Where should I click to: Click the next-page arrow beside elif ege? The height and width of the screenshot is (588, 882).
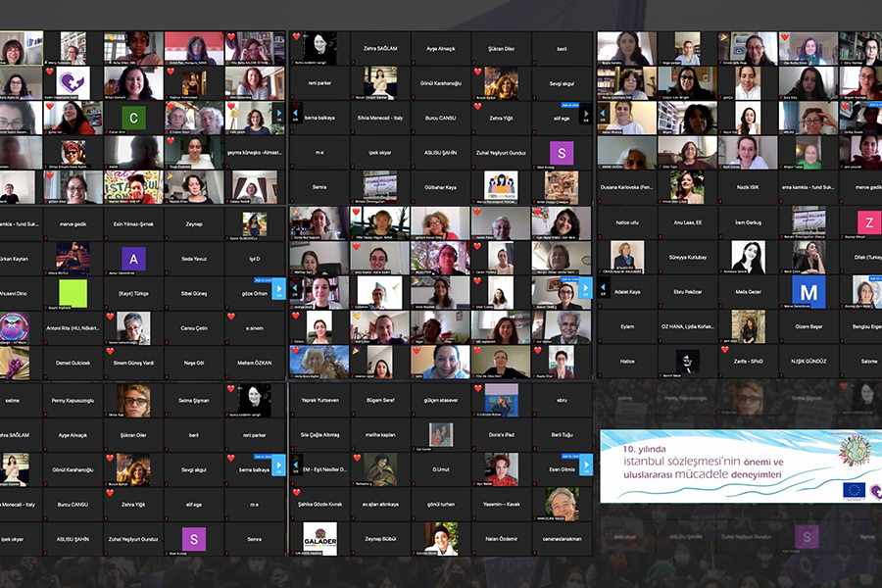pyautogui.click(x=587, y=117)
